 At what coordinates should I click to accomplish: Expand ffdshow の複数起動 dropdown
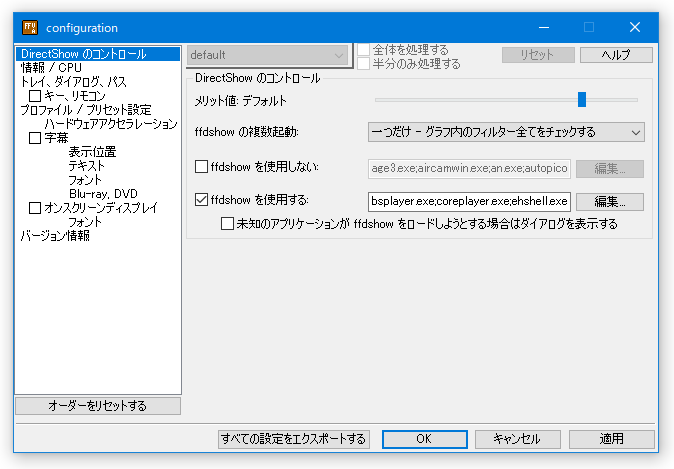(506, 132)
